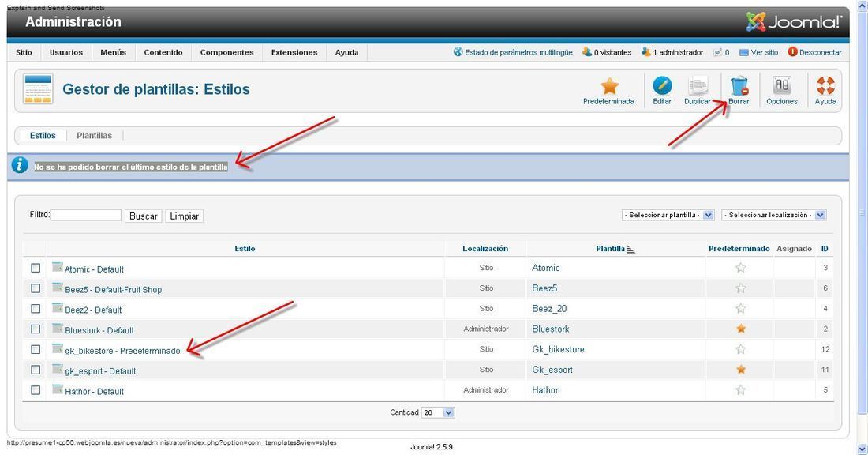This screenshot has height=455, width=868.
Task: Open the Contenido menu
Action: point(163,52)
